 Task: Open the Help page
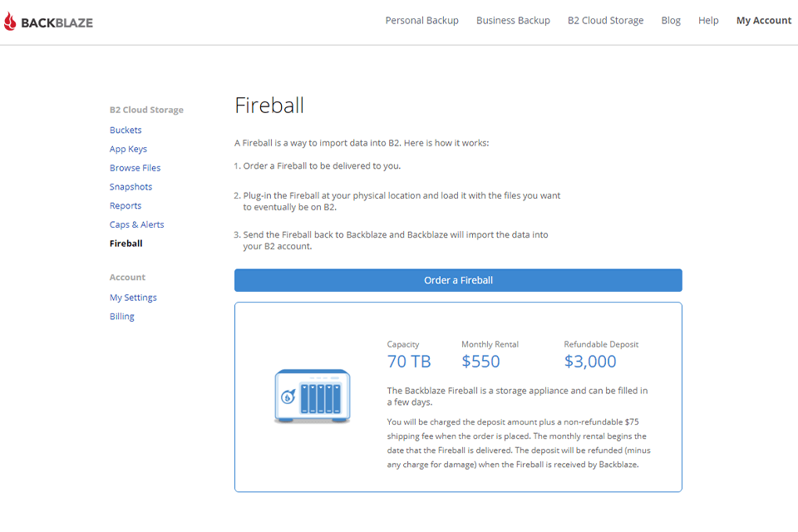click(708, 21)
